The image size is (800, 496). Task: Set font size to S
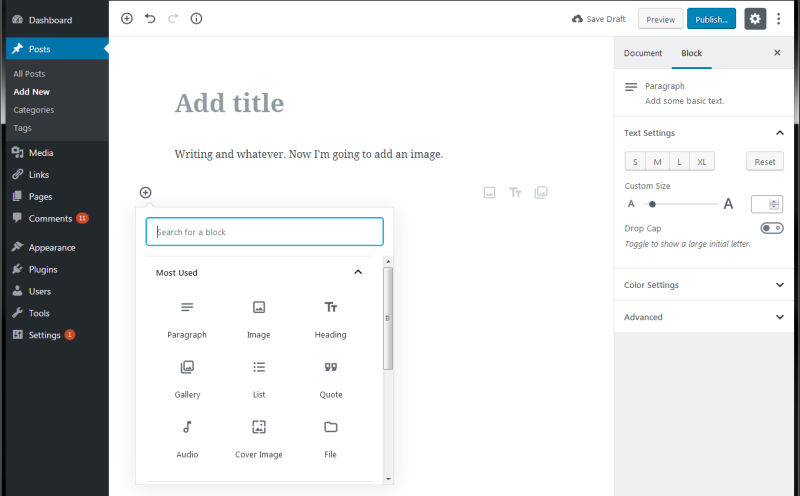point(635,162)
